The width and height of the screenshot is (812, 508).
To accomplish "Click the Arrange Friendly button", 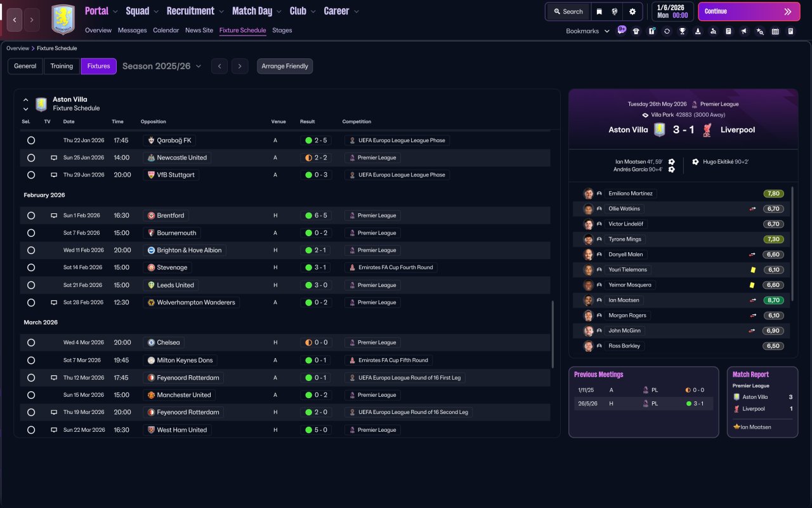I will coord(285,66).
